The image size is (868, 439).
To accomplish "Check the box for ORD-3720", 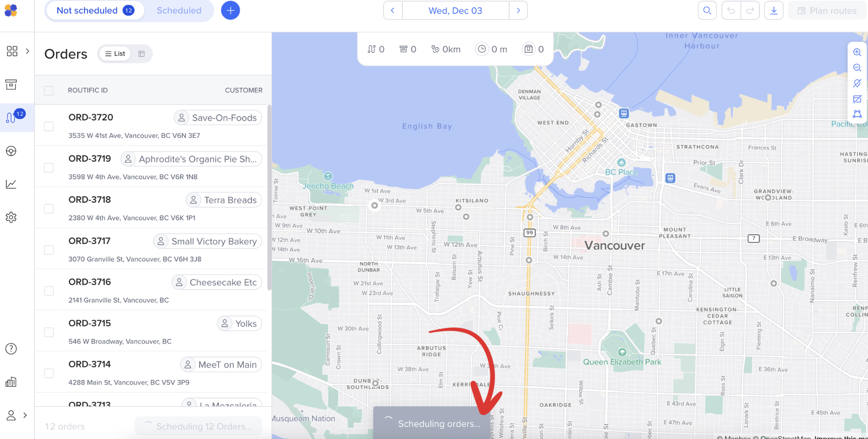I will coord(49,126).
